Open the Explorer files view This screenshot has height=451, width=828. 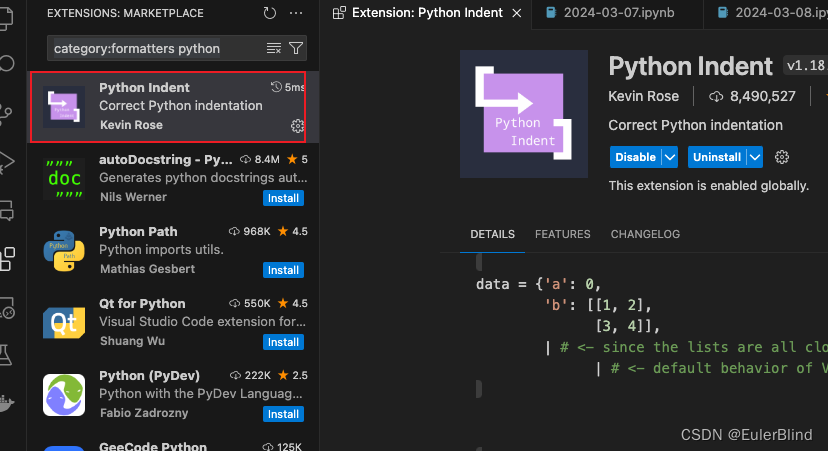[6, 18]
